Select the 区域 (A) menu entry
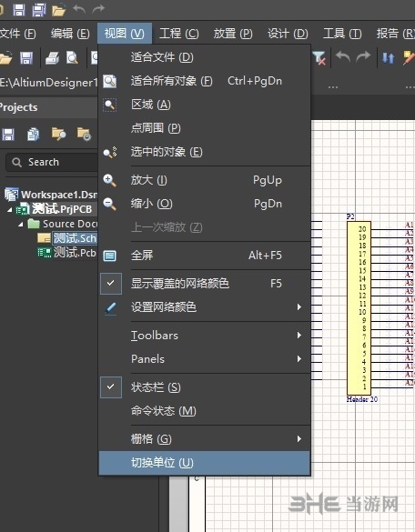This screenshot has height=532, width=415. click(205, 105)
